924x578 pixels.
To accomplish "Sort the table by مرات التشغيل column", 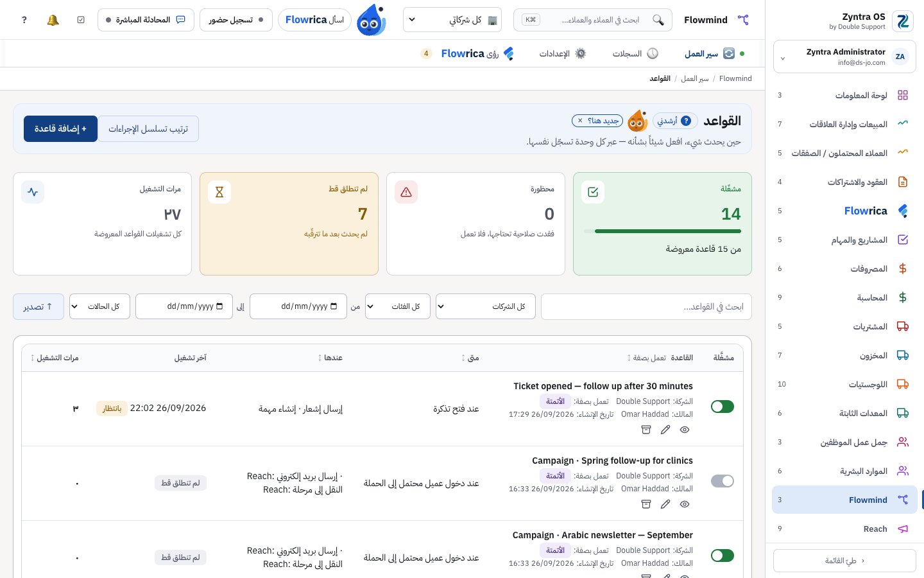I will [x=55, y=358].
